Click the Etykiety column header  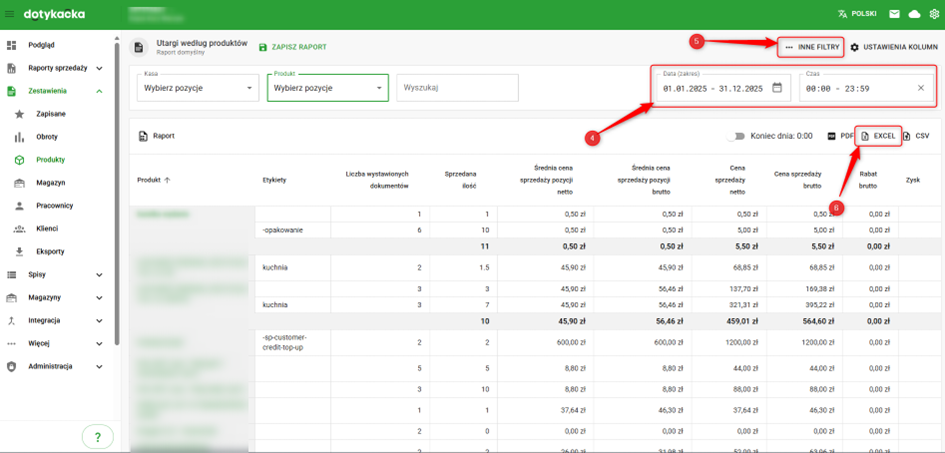pos(275,180)
